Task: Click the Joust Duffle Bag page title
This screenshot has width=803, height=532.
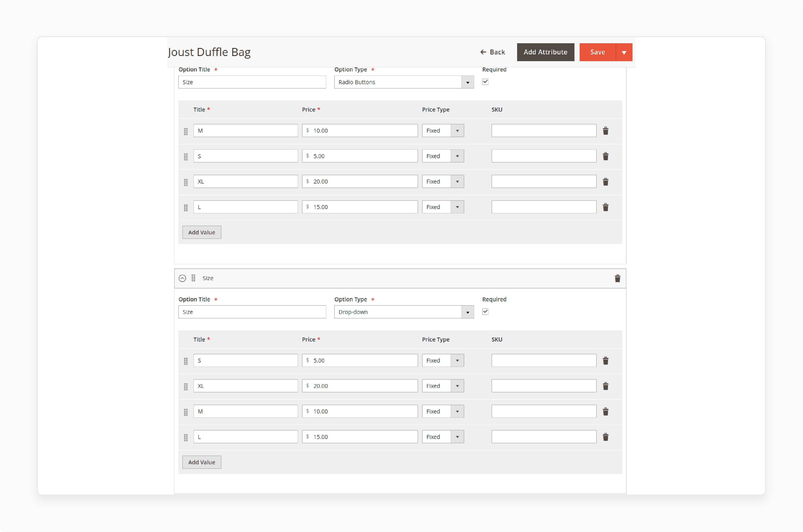Action: coord(209,52)
